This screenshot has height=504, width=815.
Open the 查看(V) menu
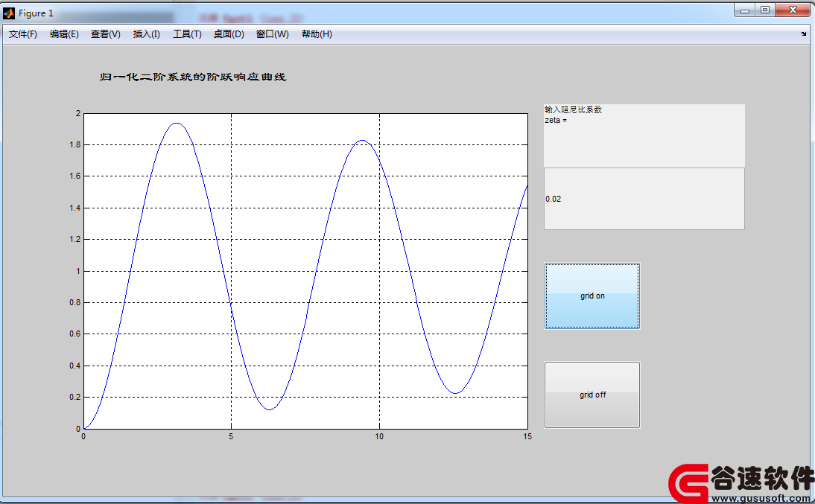pyautogui.click(x=106, y=34)
